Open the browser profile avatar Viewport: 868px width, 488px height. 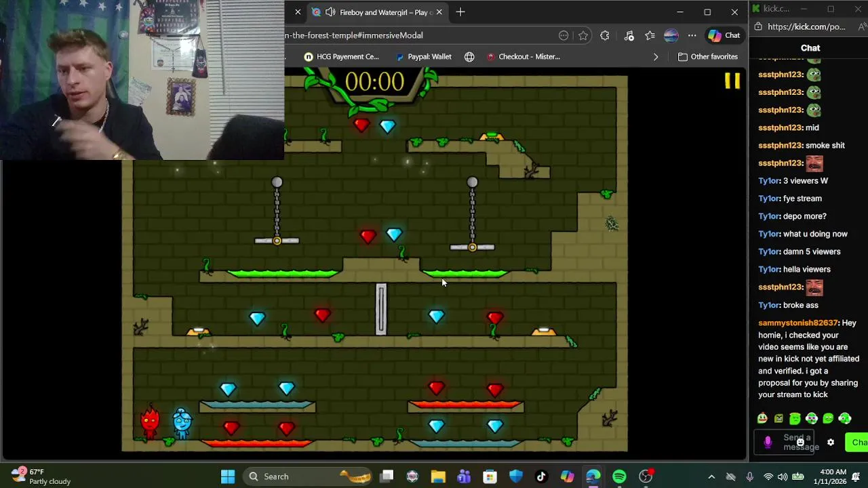(671, 35)
